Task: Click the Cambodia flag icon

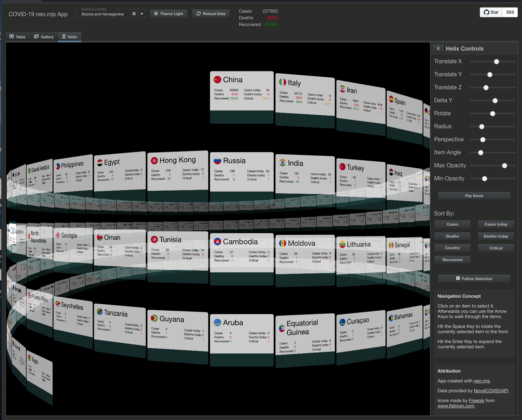Action: coord(217,241)
